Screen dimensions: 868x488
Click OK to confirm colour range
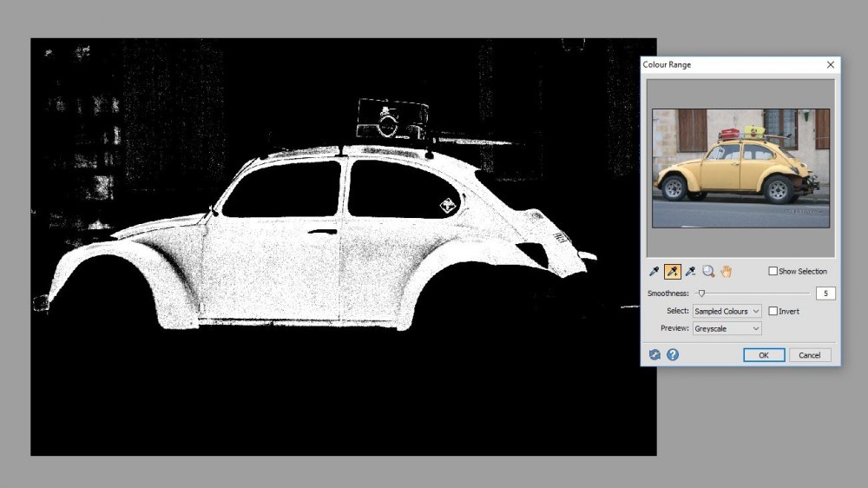click(x=764, y=355)
